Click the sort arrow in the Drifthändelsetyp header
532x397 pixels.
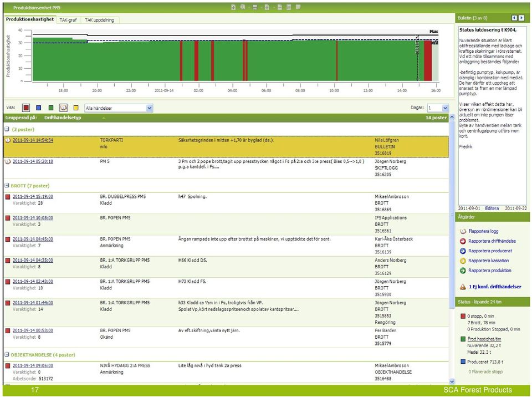[x=104, y=118]
